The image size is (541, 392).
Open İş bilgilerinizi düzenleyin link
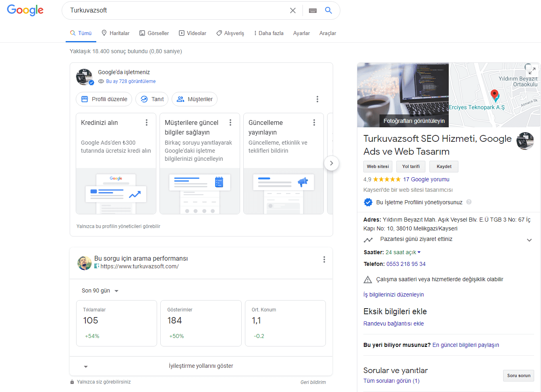[394, 295]
